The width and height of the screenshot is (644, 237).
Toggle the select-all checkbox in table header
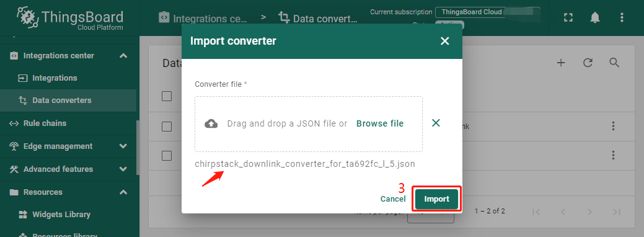coord(166,96)
